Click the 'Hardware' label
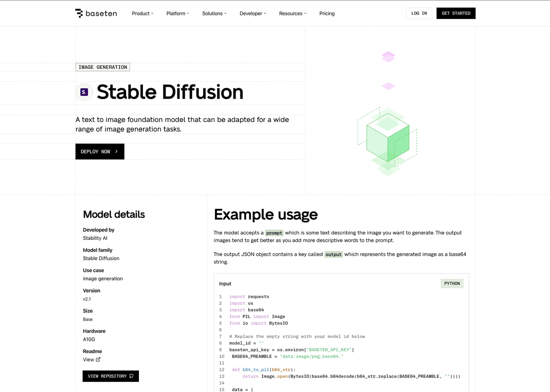 (x=94, y=331)
